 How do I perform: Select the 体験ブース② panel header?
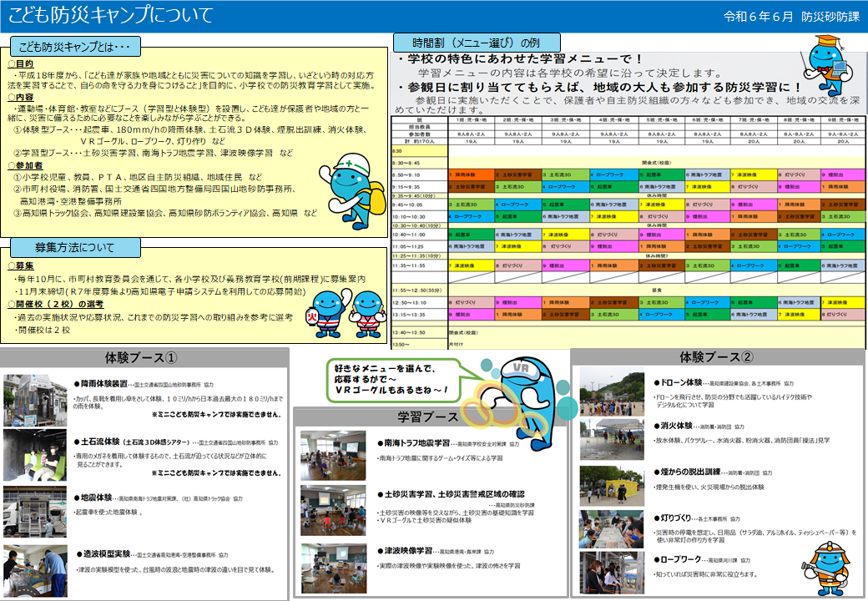pos(716,357)
